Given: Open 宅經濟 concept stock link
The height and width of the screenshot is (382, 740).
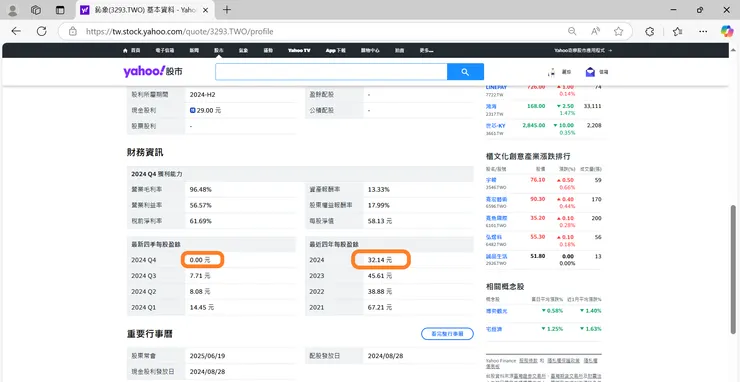Looking at the screenshot, I should [x=494, y=329].
